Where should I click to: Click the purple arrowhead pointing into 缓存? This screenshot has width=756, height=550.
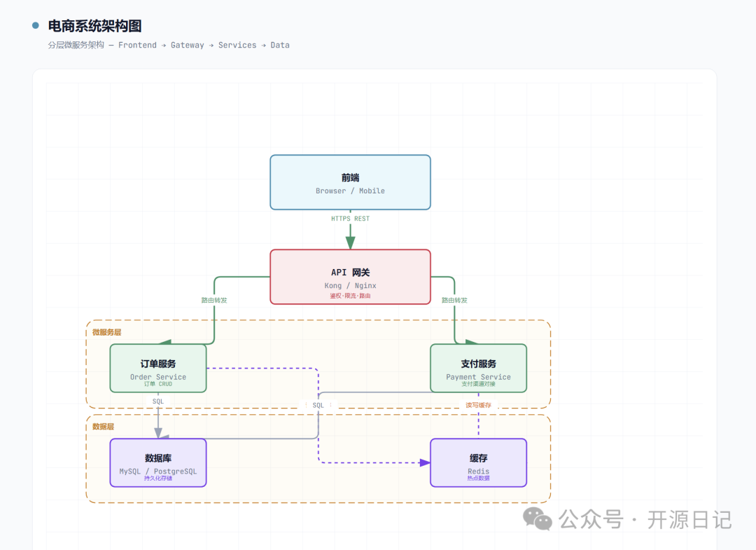pos(425,462)
